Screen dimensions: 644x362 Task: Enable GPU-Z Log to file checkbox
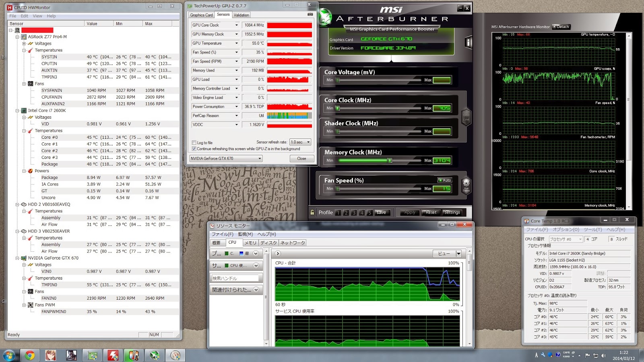(194, 143)
